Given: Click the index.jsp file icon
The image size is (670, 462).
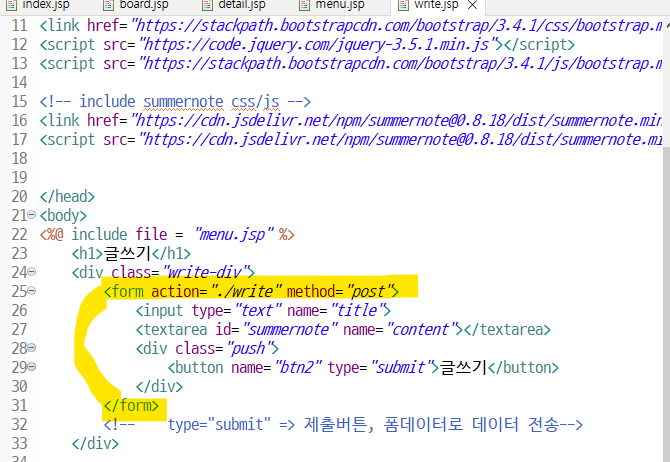Looking at the screenshot, I should 12,5.
